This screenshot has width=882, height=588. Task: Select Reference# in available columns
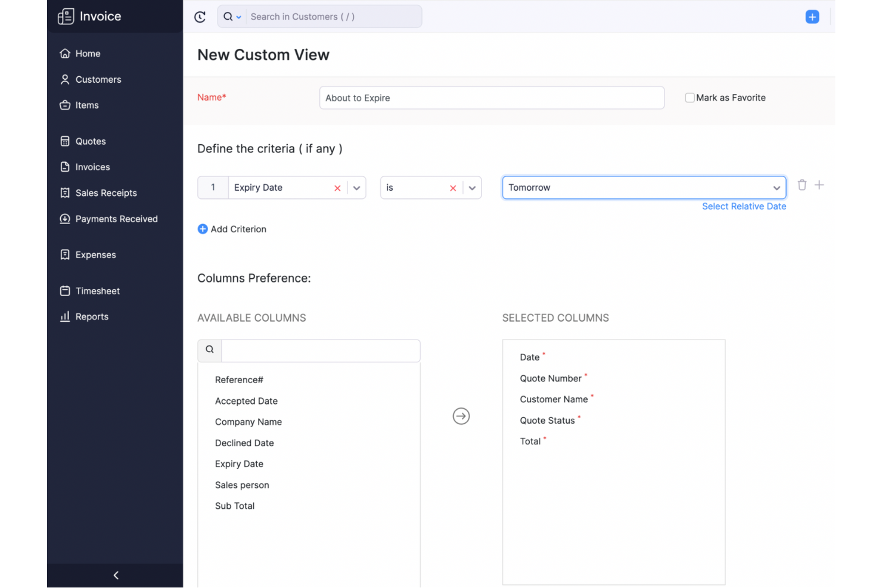[x=239, y=380]
